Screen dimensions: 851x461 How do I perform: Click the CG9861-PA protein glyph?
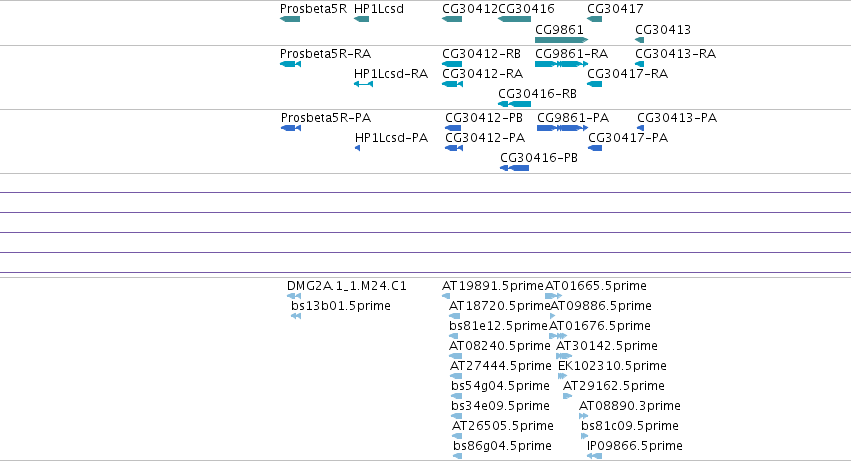[562, 128]
